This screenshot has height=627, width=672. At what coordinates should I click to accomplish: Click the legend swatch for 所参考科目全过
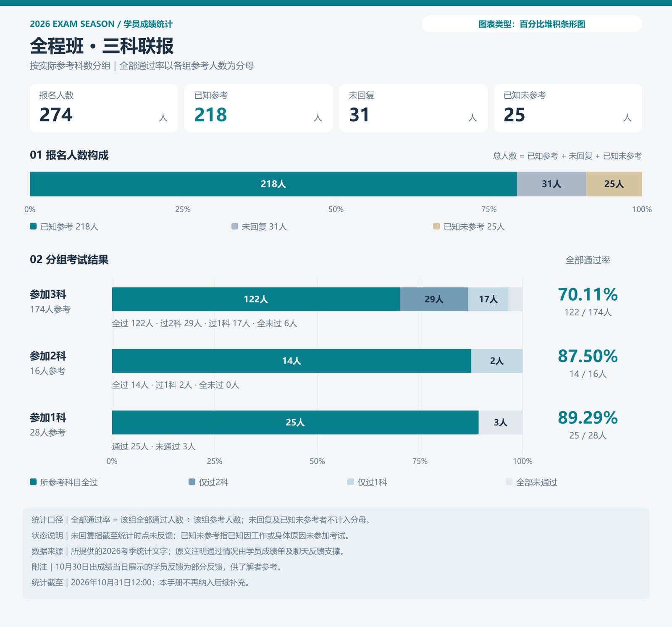coord(33,482)
